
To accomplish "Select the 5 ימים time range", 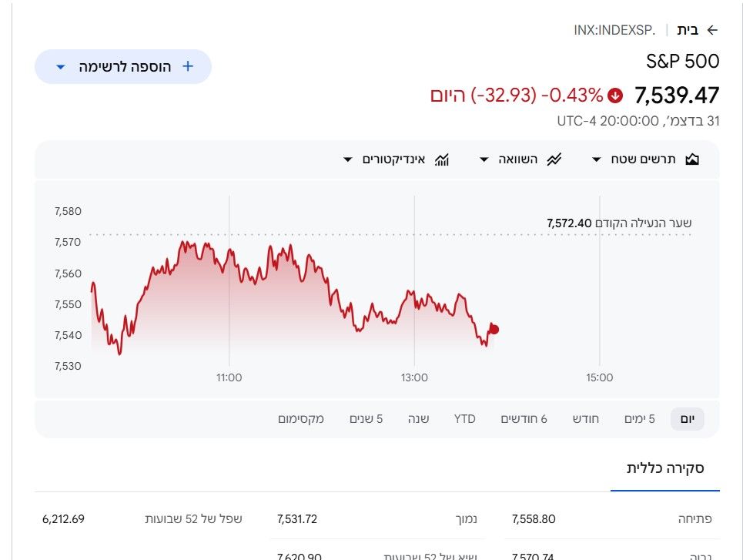I will (x=639, y=419).
